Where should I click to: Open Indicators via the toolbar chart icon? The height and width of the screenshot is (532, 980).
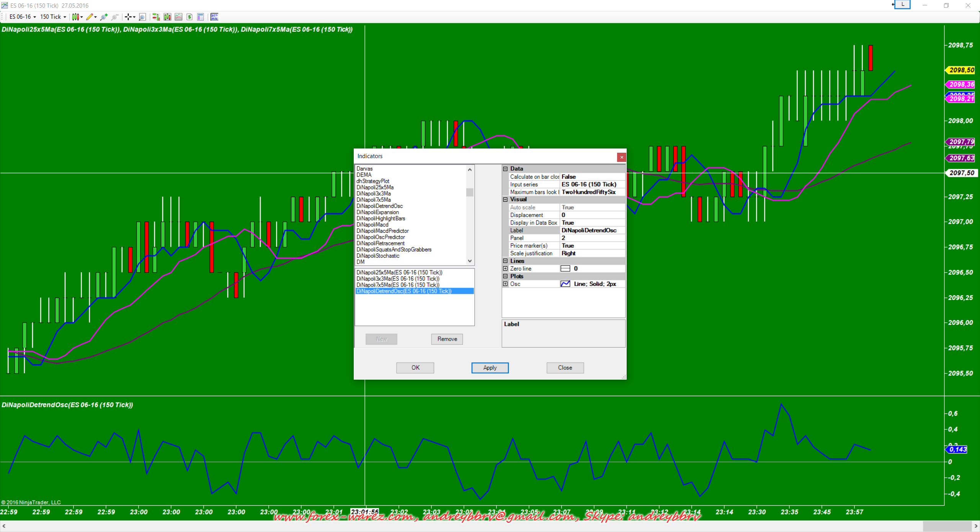click(x=178, y=17)
